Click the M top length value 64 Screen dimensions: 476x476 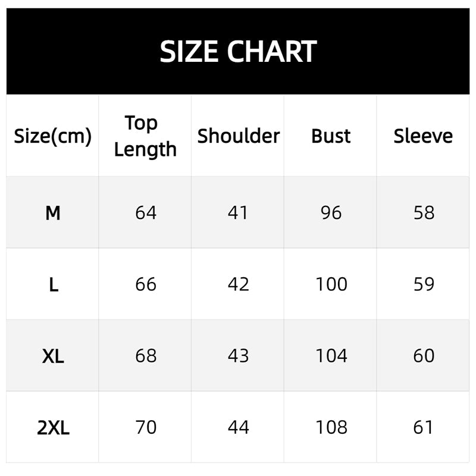[x=146, y=212]
